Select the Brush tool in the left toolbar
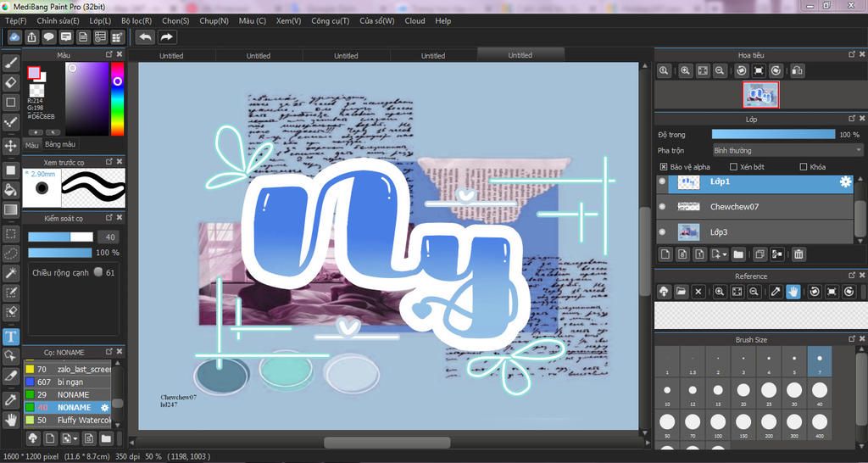Viewport: 868px width, 463px height. [10, 63]
